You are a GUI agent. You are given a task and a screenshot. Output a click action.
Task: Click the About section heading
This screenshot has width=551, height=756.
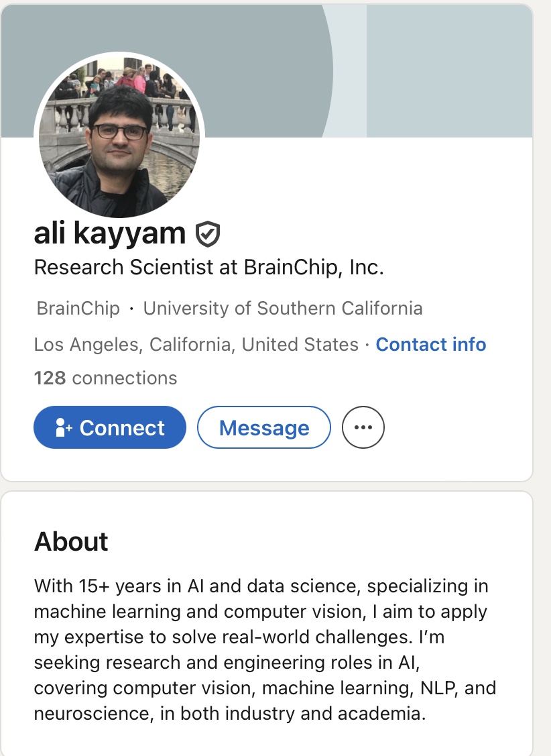(x=71, y=541)
